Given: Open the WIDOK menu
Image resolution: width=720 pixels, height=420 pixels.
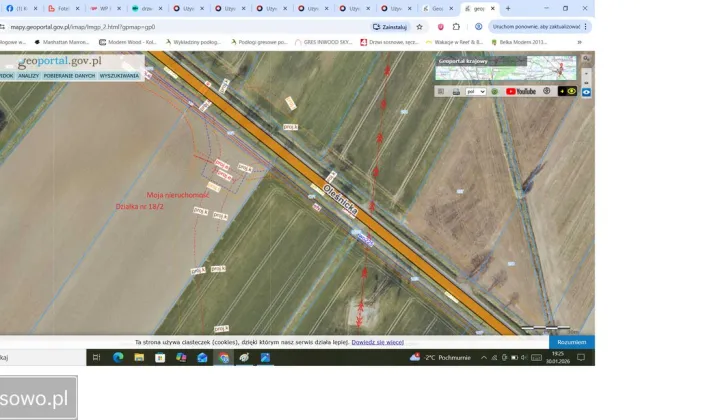Looking at the screenshot, I should coord(6,76).
